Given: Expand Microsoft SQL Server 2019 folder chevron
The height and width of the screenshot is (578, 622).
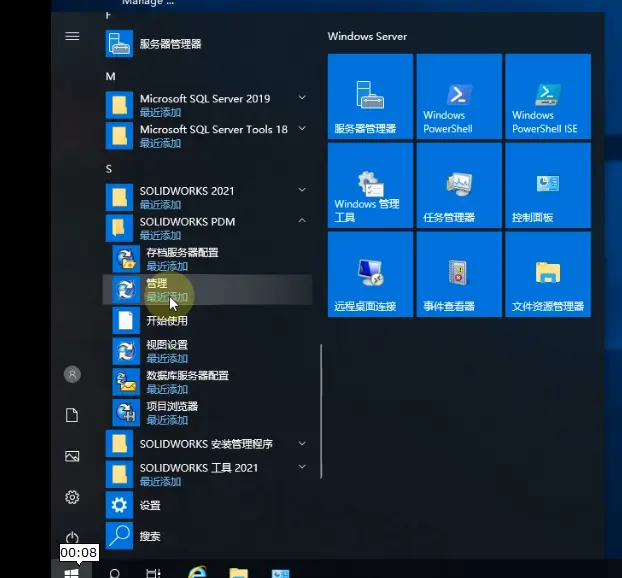Looking at the screenshot, I should (302, 98).
